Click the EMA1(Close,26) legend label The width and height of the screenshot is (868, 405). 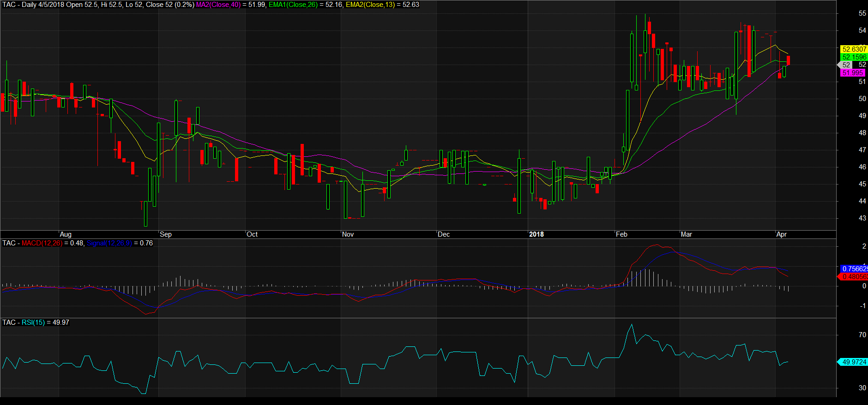coord(293,5)
